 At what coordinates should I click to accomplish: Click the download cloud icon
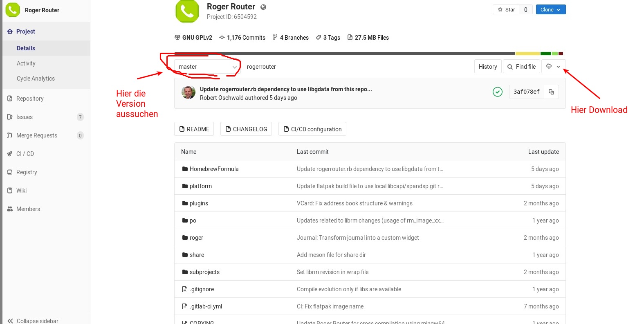coord(549,66)
